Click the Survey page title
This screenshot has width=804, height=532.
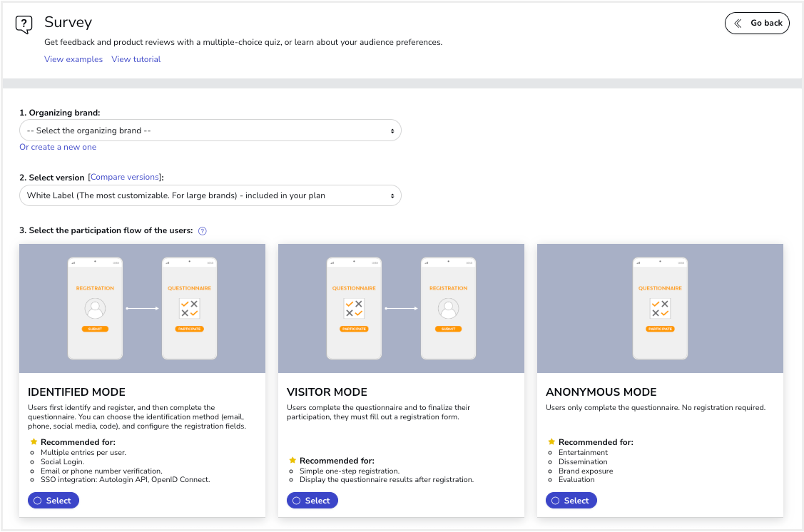click(68, 22)
